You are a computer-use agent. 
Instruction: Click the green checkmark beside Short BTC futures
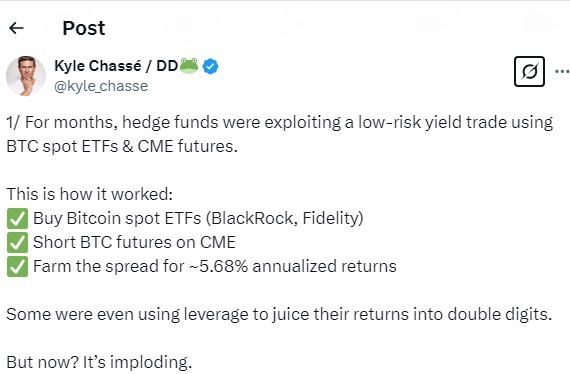tap(17, 242)
